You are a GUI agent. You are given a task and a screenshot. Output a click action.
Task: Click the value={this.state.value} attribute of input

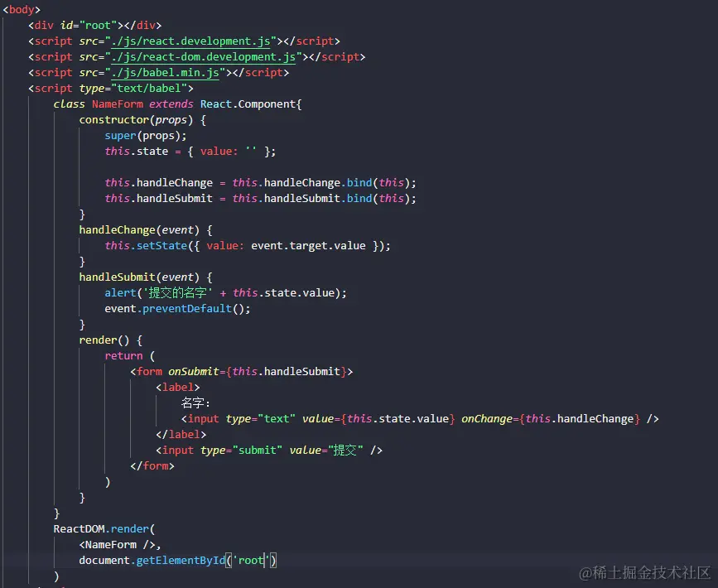[x=378, y=418]
